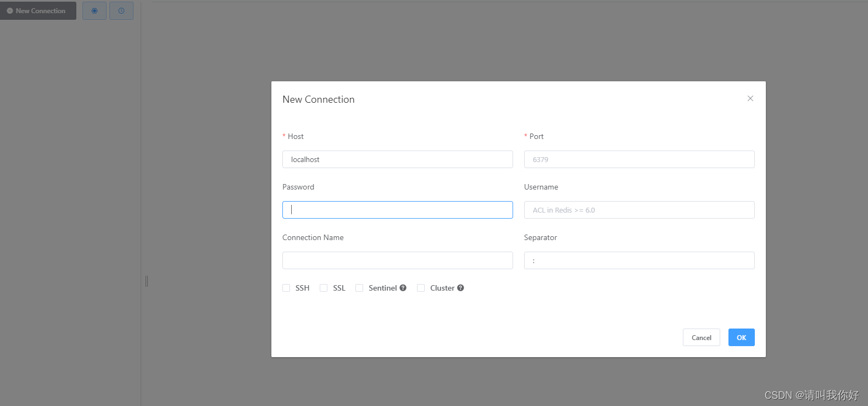The width and height of the screenshot is (868, 406).
Task: Click the Host input field containing localhost
Action: click(398, 159)
